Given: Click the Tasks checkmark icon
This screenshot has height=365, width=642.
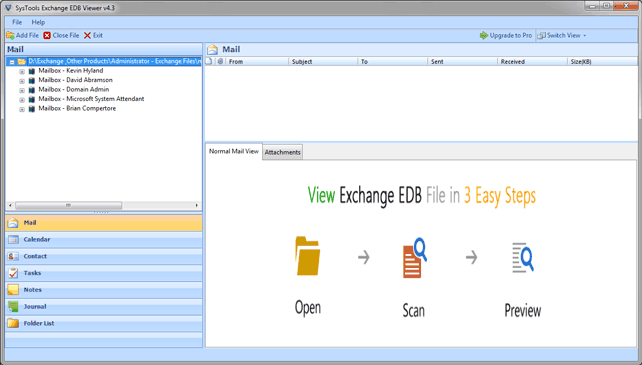Looking at the screenshot, I should click(13, 273).
